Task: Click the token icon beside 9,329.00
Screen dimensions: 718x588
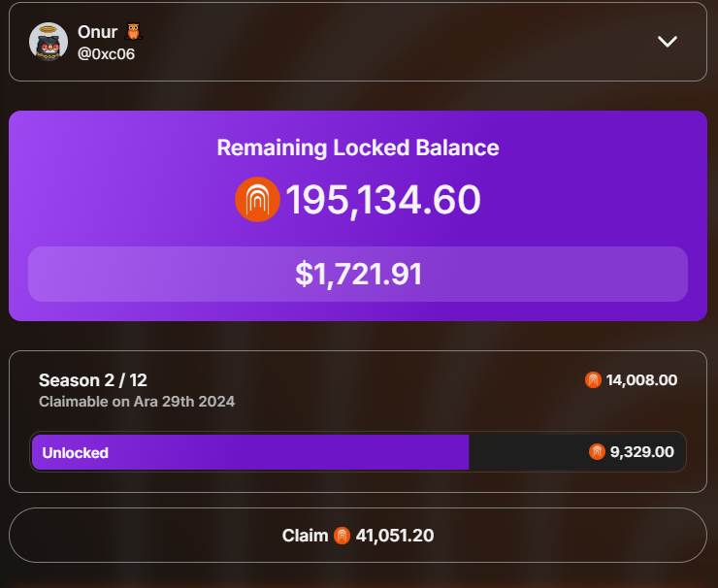Action: click(x=597, y=452)
